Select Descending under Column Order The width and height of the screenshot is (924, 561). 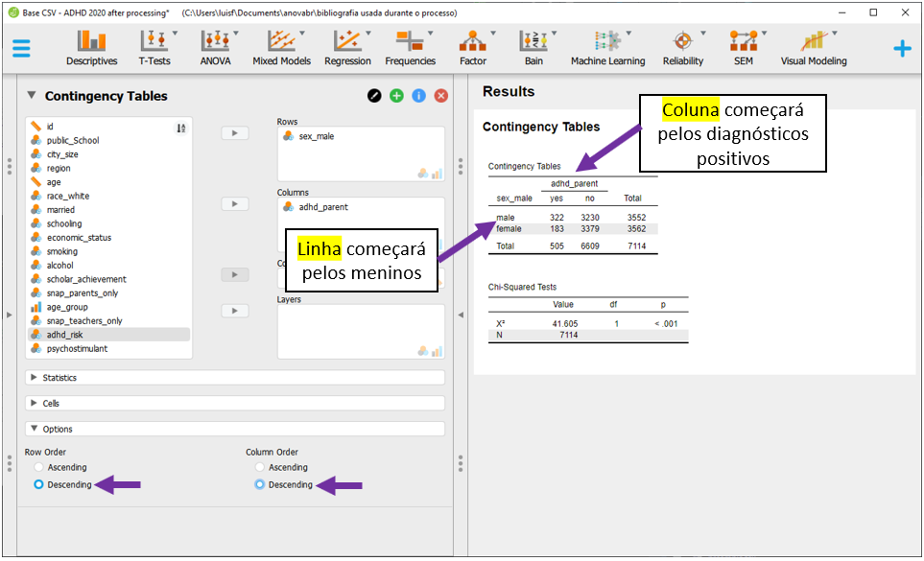(x=260, y=484)
